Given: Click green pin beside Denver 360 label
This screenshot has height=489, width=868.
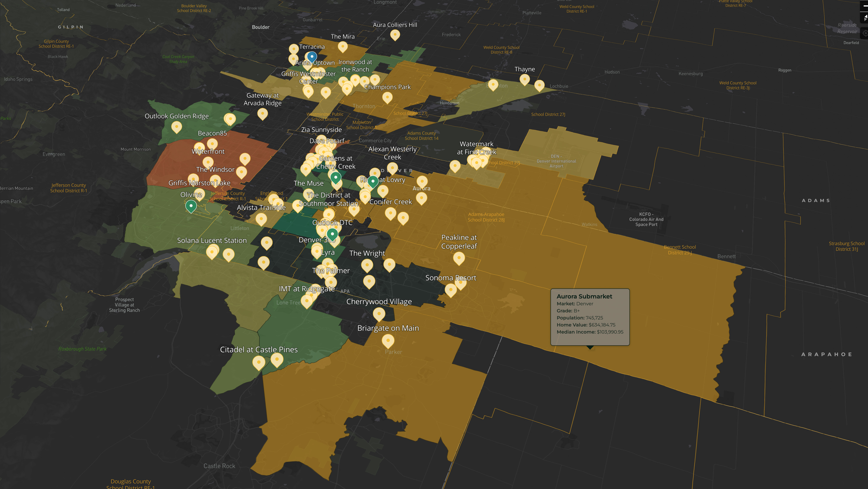Looking at the screenshot, I should point(332,233).
